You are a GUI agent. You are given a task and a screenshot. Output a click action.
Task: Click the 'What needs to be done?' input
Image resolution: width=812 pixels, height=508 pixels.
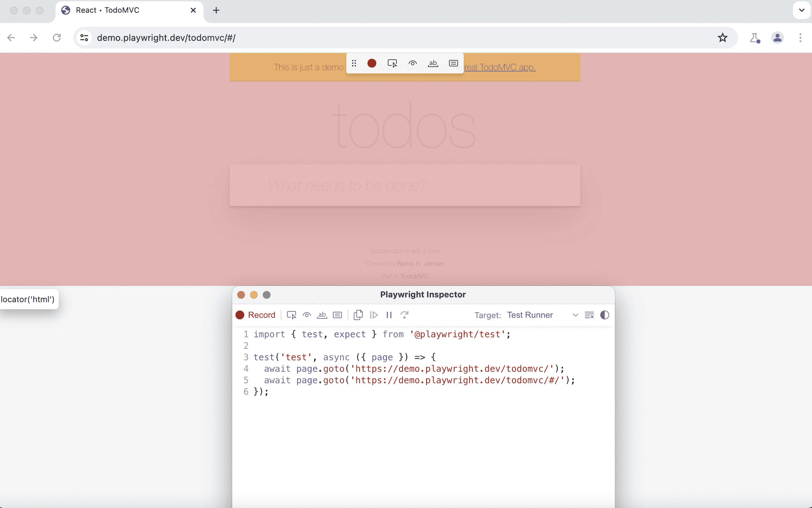point(405,185)
